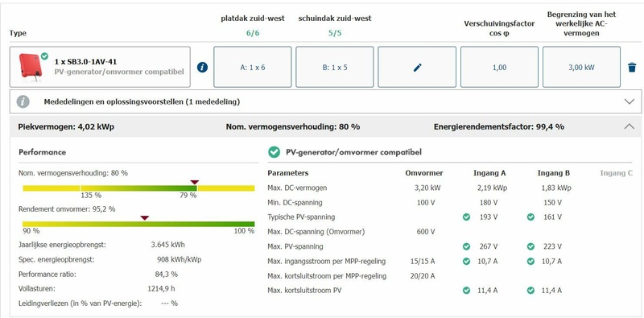Click the Performance ratio 84,3 % value

[166, 274]
